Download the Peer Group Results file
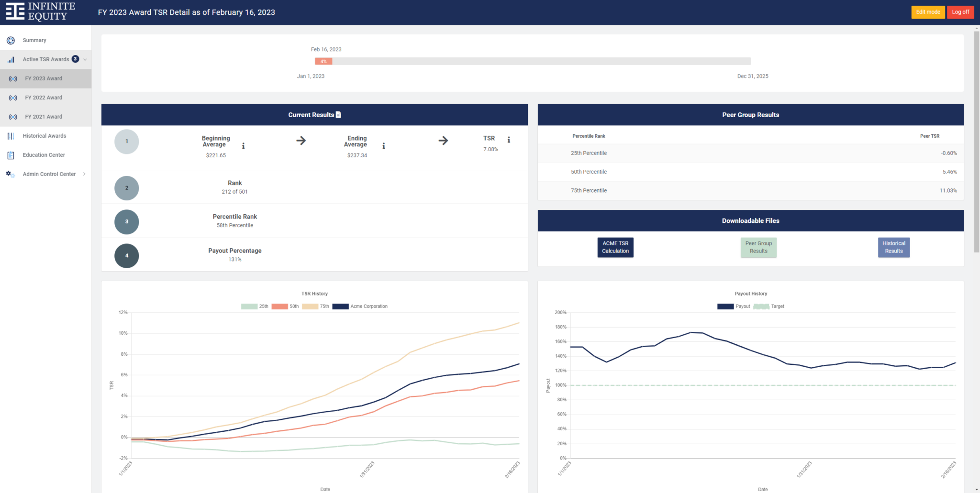980x493 pixels. click(758, 247)
